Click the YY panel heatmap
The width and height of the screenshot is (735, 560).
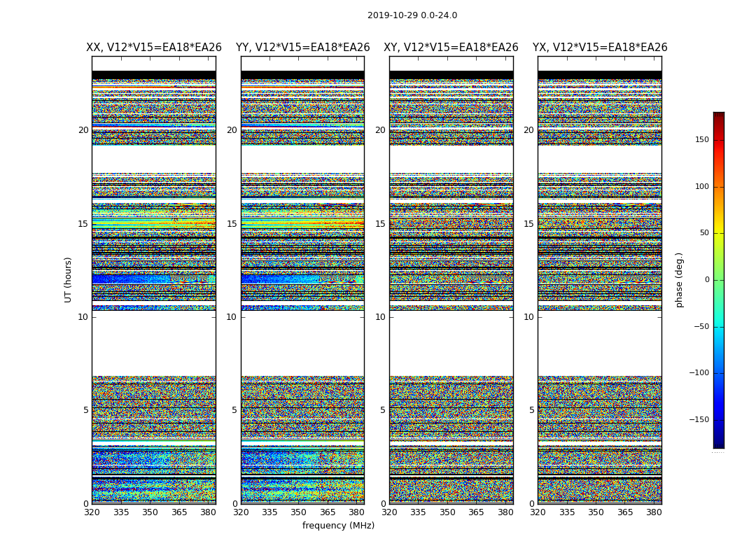click(x=303, y=280)
